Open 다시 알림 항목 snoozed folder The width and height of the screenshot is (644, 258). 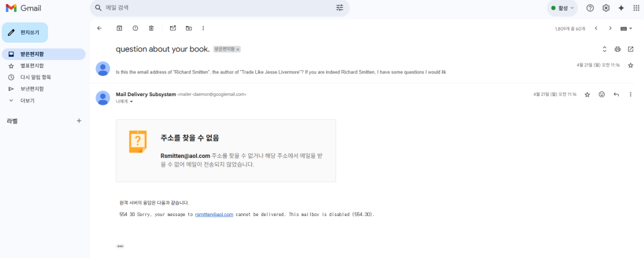(43, 77)
